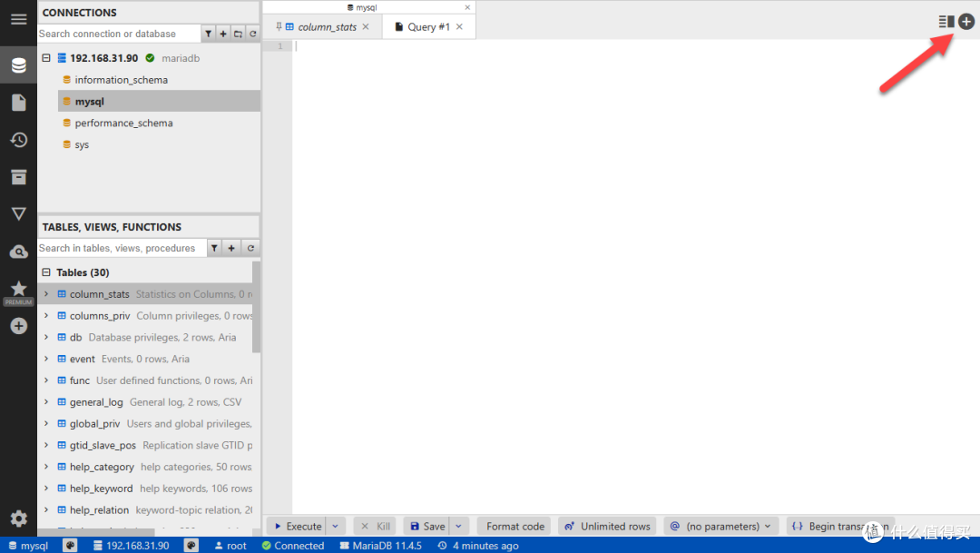Open the cloud sidebar icon

(x=19, y=252)
